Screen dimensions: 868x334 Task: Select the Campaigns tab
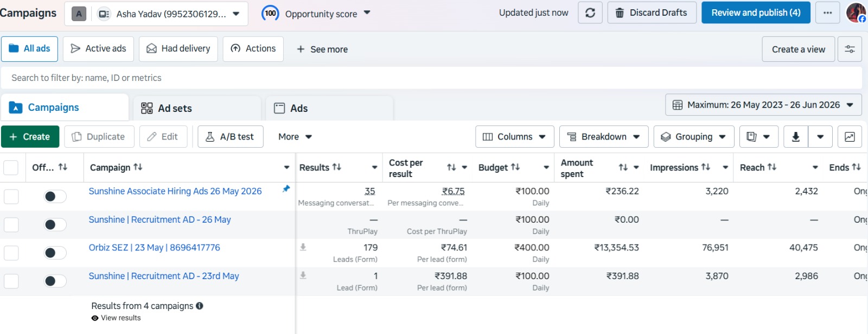tap(65, 108)
